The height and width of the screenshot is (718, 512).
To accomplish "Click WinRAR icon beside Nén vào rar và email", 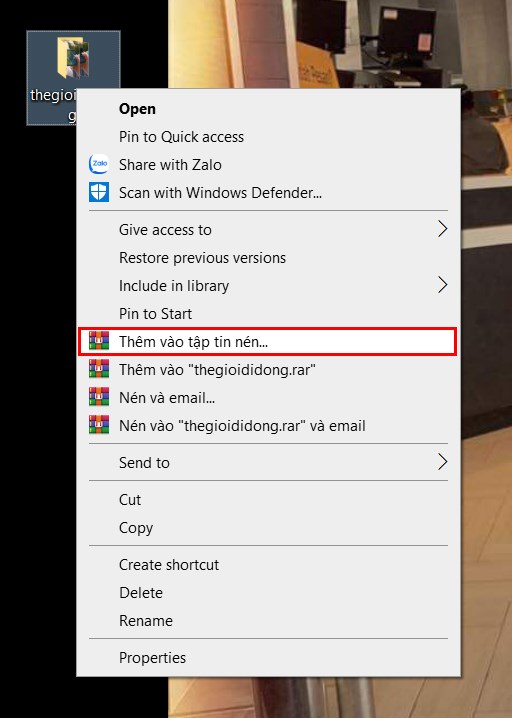I will point(99,425).
